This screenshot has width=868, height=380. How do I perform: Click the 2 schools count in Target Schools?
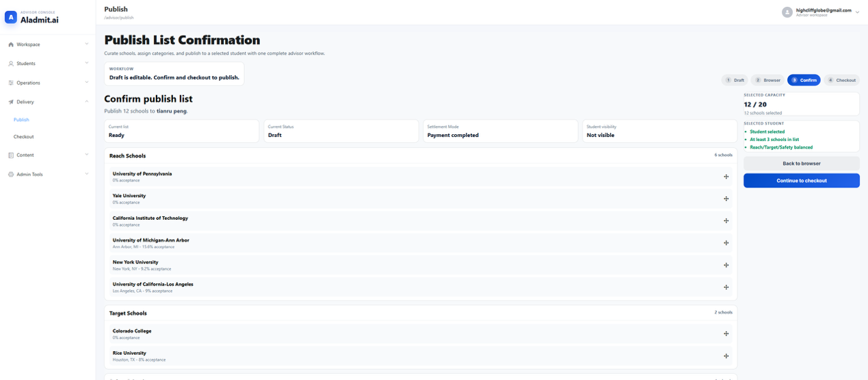[724, 313]
